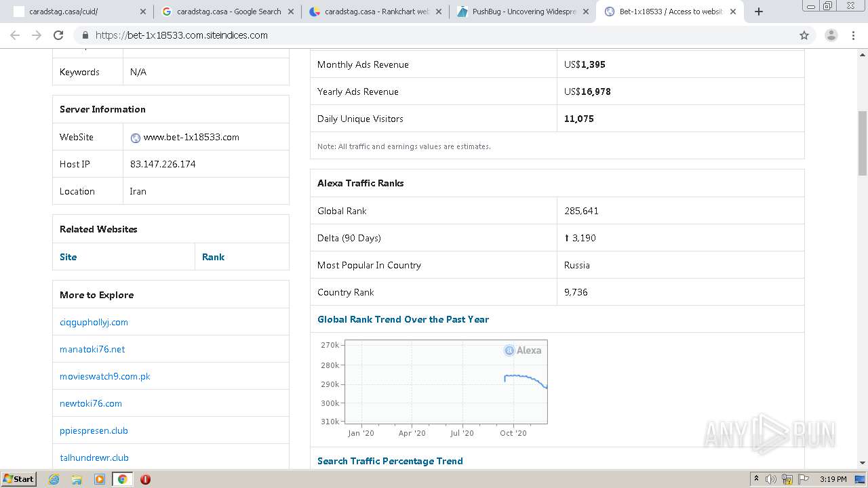
Task: Close the caradstag.casa Rankchart tab
Action: coord(439,12)
